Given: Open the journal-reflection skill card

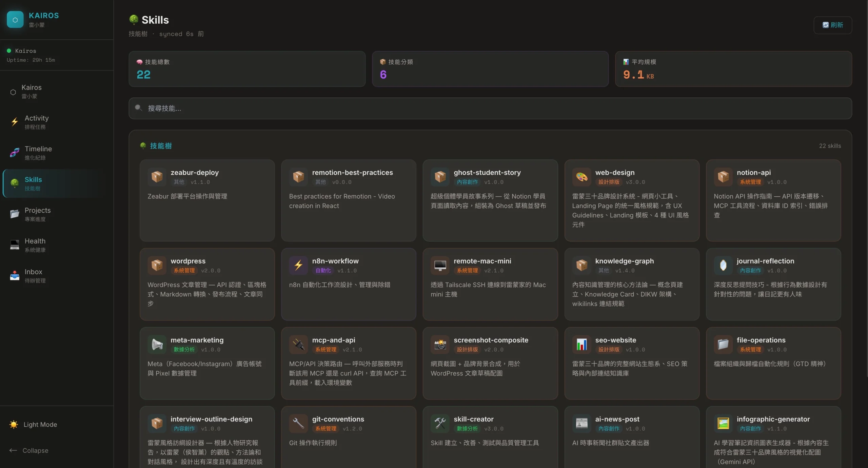Looking at the screenshot, I should tap(773, 284).
